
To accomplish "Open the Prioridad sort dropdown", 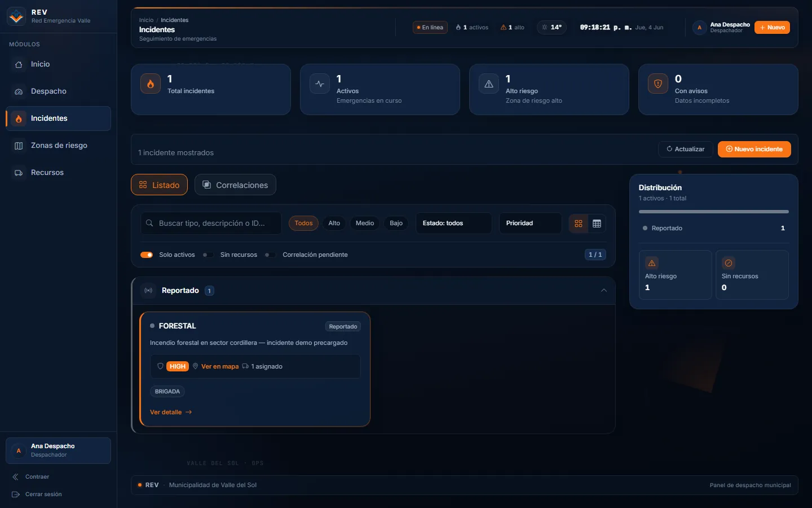I will (x=530, y=223).
